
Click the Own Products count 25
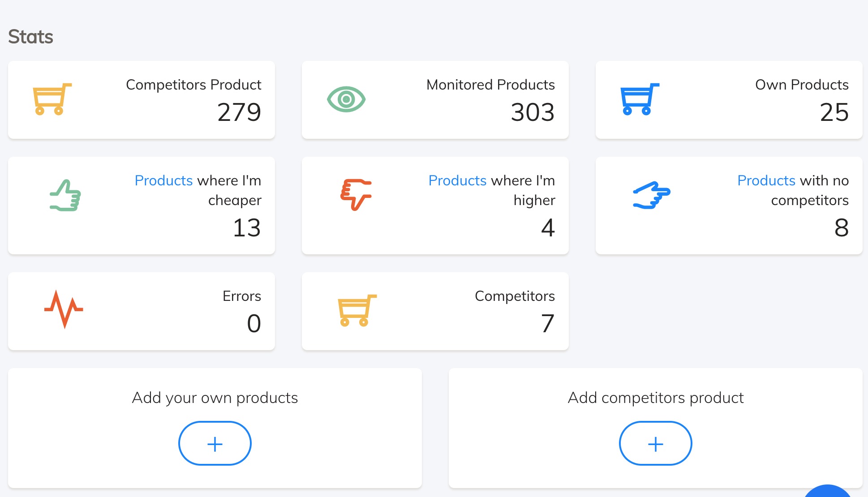tap(834, 112)
